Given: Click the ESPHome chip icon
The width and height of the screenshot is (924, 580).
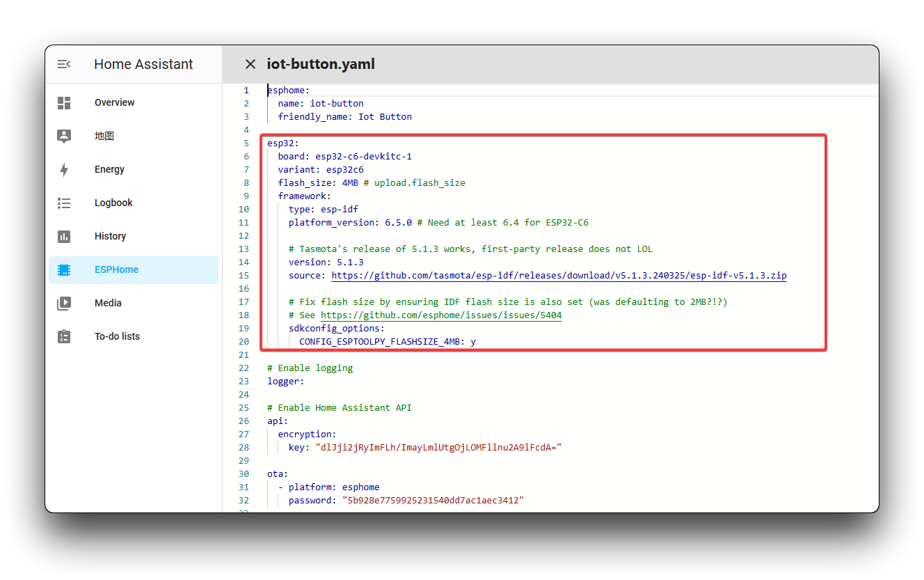Looking at the screenshot, I should point(64,269).
